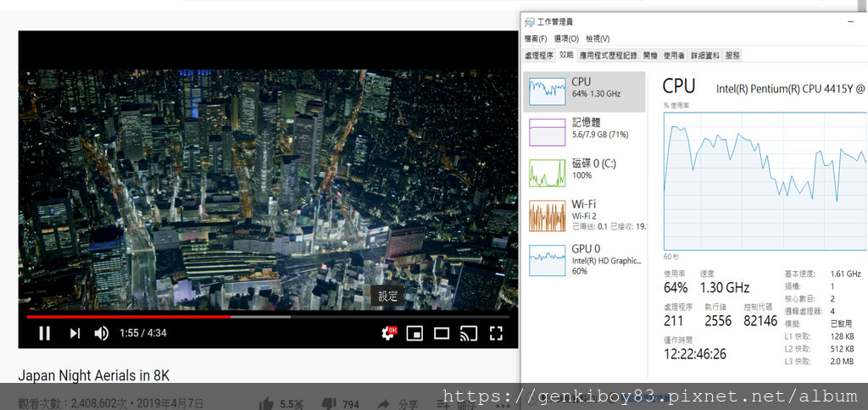This screenshot has width=868, height=410.
Task: Open the 檢視(V) menu in Task Manager
Action: point(598,39)
